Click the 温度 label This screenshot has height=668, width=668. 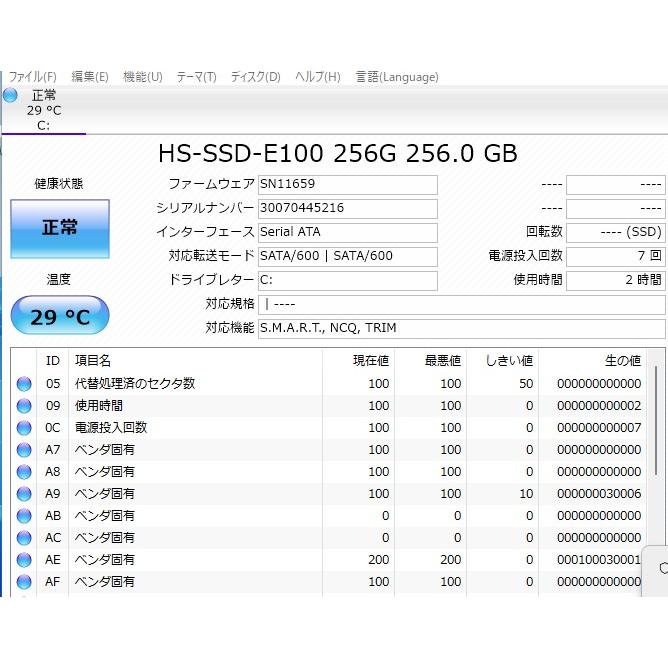[59, 280]
